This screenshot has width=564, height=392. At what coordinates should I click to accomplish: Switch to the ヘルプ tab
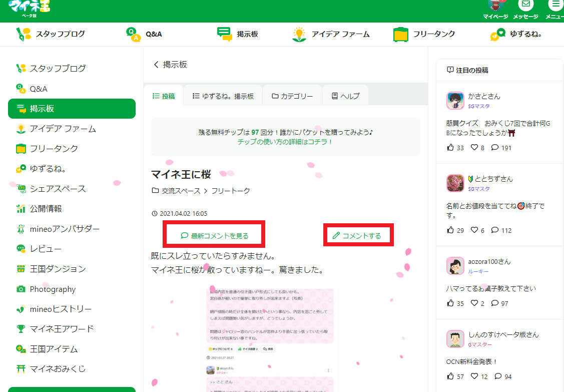(x=345, y=96)
